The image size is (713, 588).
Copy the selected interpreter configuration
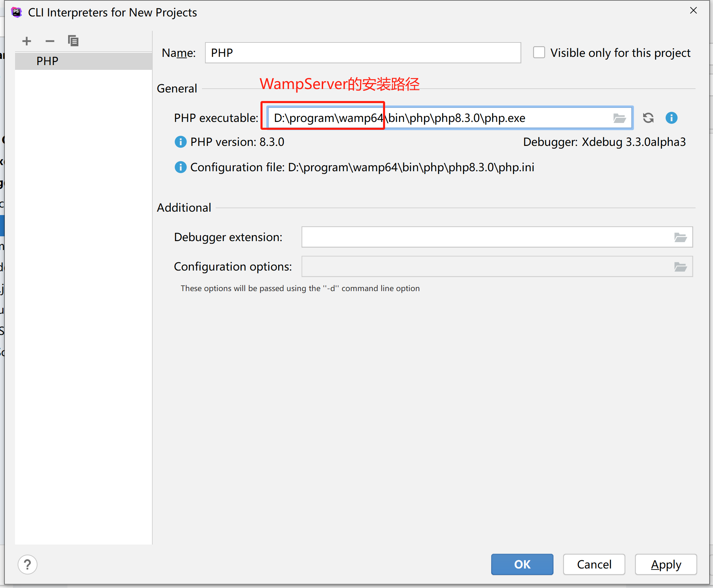[x=73, y=41]
